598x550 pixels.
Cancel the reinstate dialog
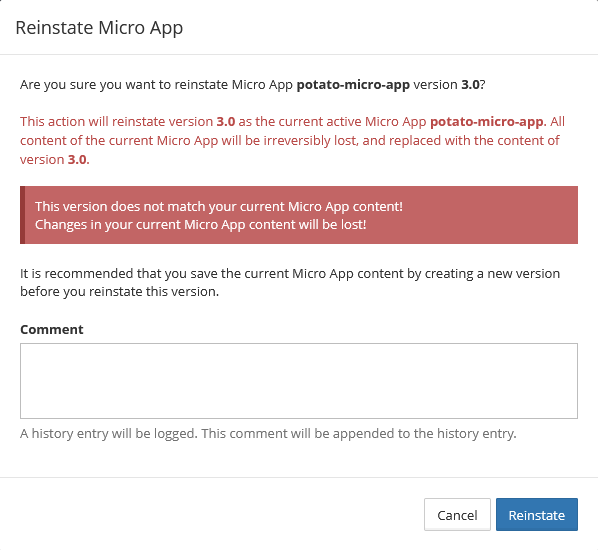click(x=457, y=515)
